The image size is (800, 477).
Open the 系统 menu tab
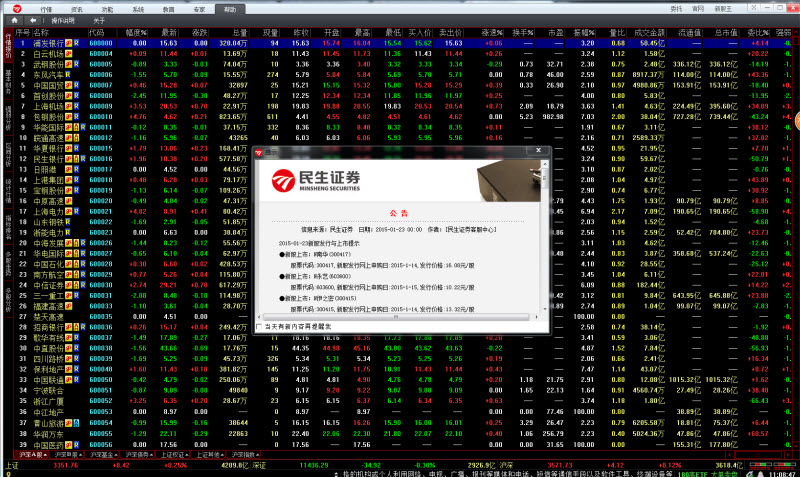tap(138, 9)
